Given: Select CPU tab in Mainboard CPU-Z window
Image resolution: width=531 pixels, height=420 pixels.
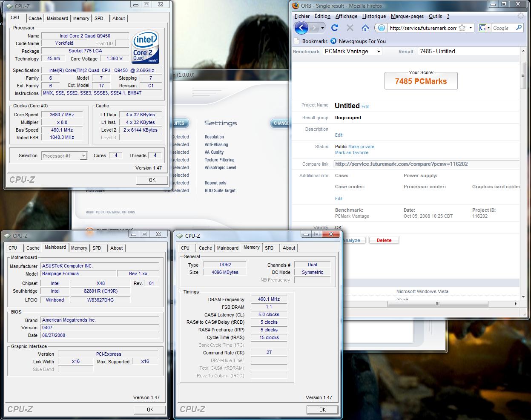Looking at the screenshot, I should pos(13,248).
